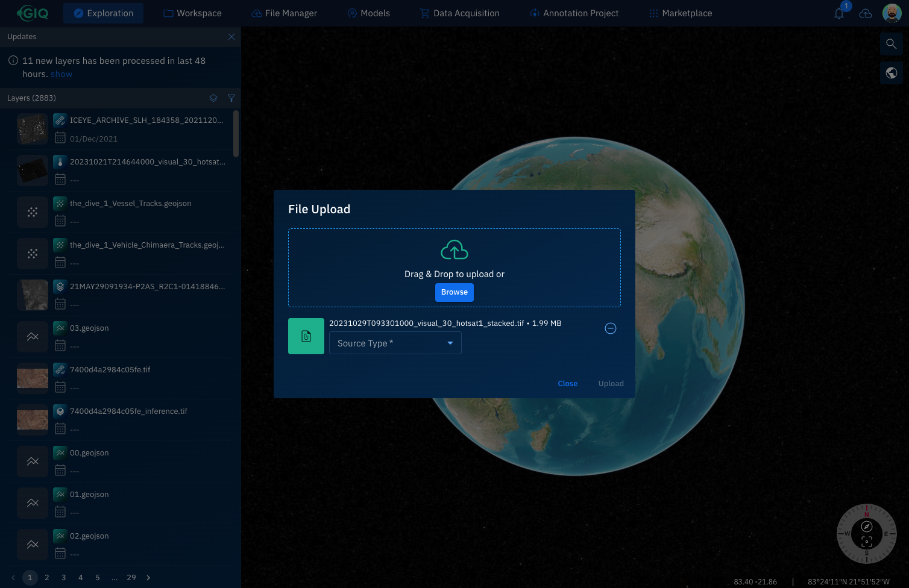The image size is (909, 588).
Task: Select the the_dive_1_Vehicle_Chimaera_Tracks layer name
Action: click(147, 245)
